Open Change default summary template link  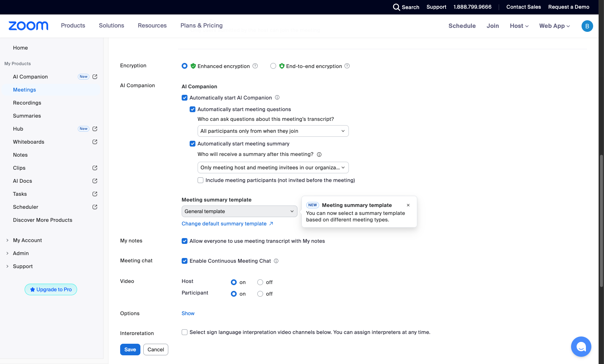227,224
